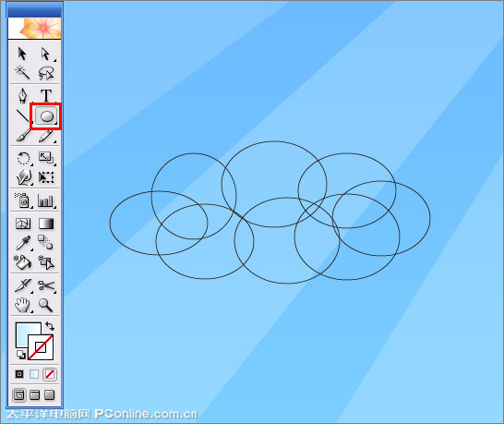Select the Eyedropper tool

(23, 243)
